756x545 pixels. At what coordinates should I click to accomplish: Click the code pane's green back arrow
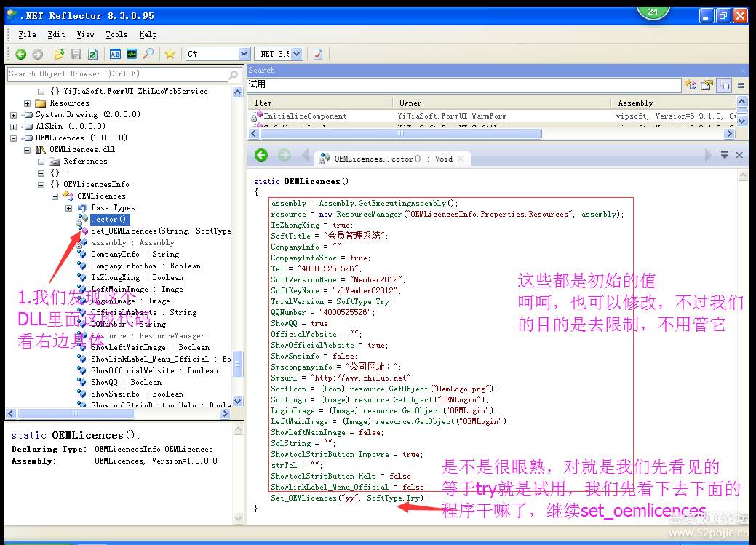[261, 155]
